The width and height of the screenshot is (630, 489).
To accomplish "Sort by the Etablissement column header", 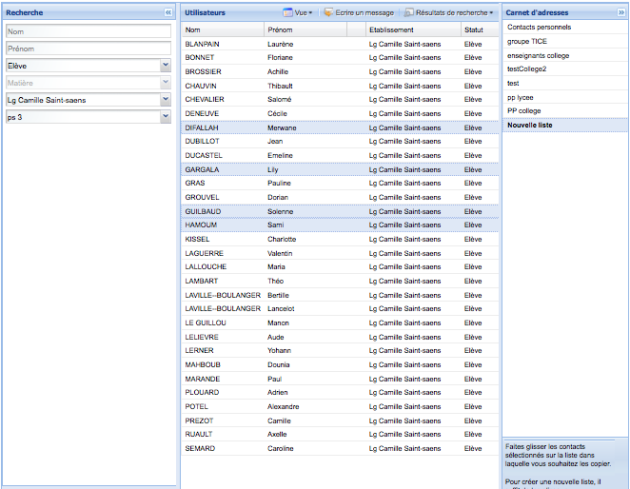I will point(413,30).
